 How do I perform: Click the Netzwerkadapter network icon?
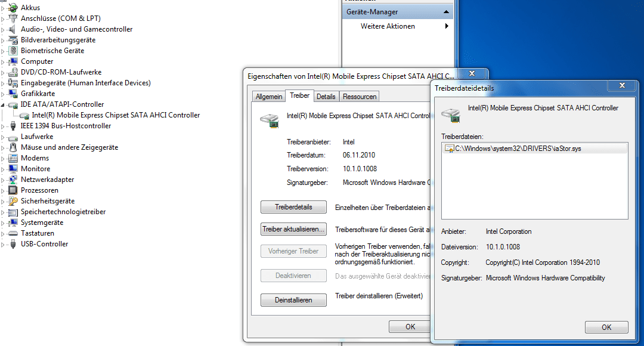tap(13, 180)
